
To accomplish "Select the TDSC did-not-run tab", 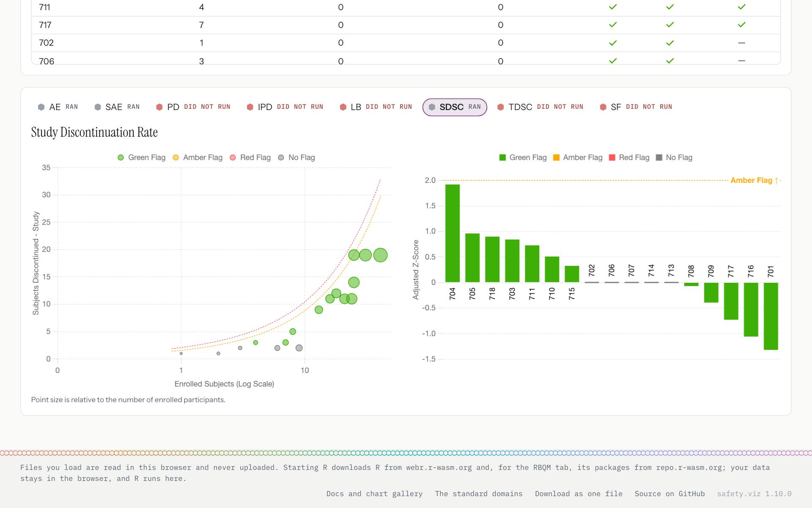I will pos(540,107).
